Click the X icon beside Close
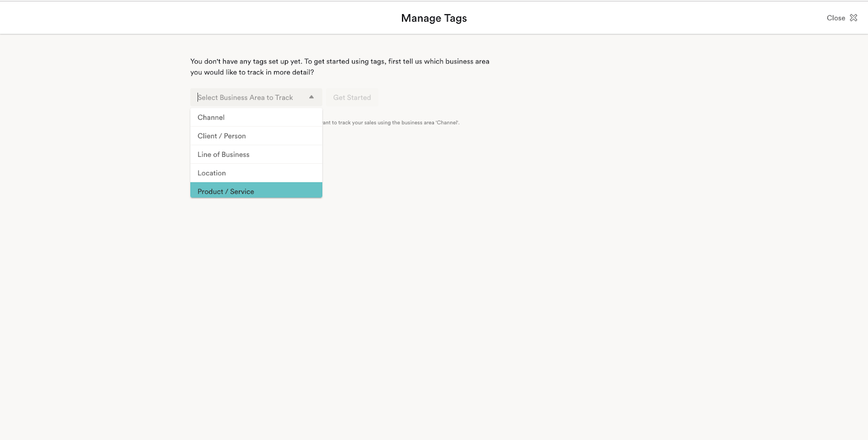The image size is (868, 440). pos(853,18)
